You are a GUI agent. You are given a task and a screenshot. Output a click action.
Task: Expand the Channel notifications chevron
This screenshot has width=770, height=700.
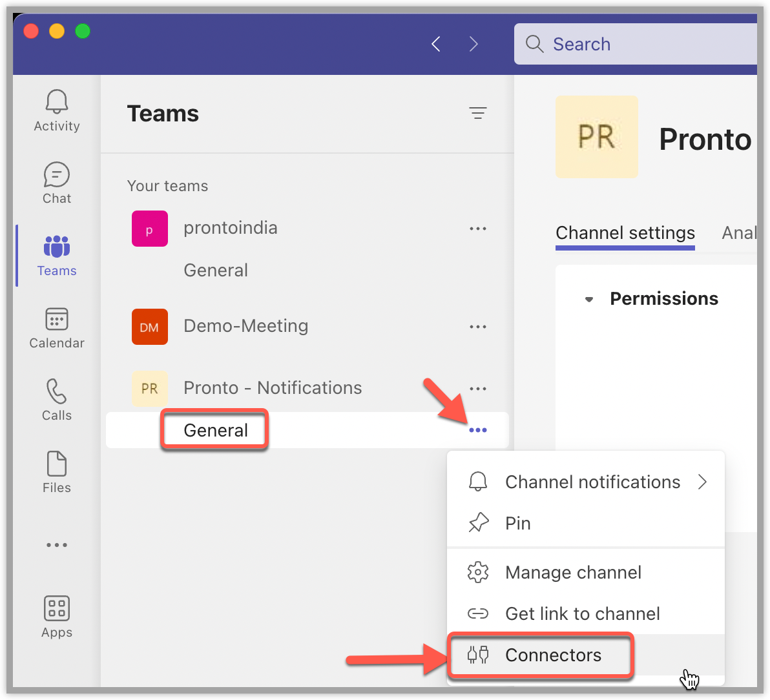coord(702,482)
